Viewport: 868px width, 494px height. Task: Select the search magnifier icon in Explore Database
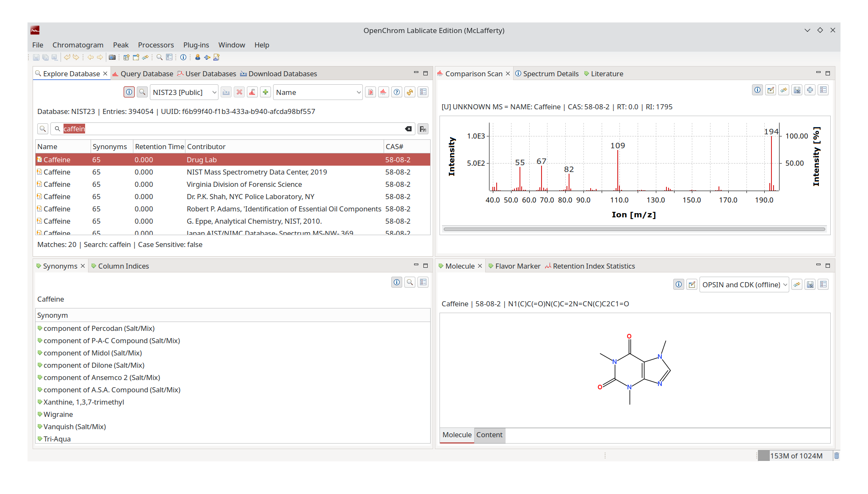(142, 92)
